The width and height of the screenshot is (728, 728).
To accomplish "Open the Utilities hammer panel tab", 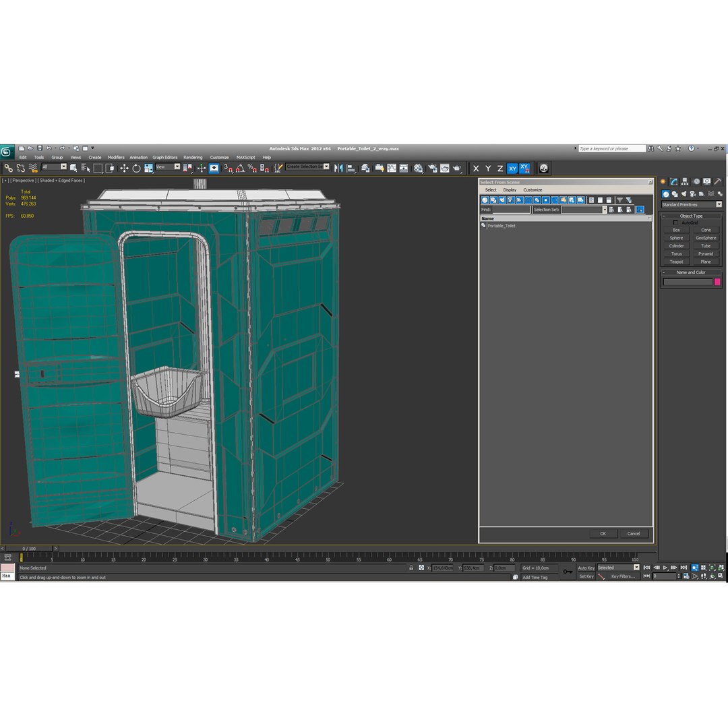I will 718,181.
